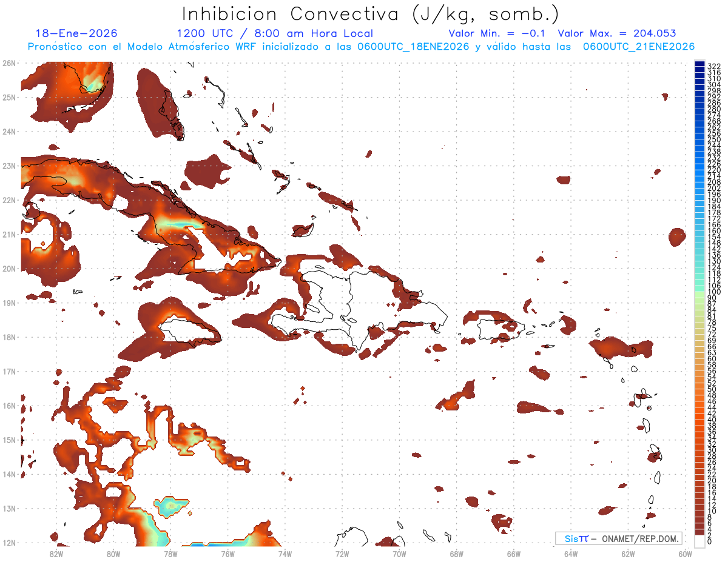The height and width of the screenshot is (562, 728).
Task: Click the colorbar value label 10
Action: (x=712, y=512)
